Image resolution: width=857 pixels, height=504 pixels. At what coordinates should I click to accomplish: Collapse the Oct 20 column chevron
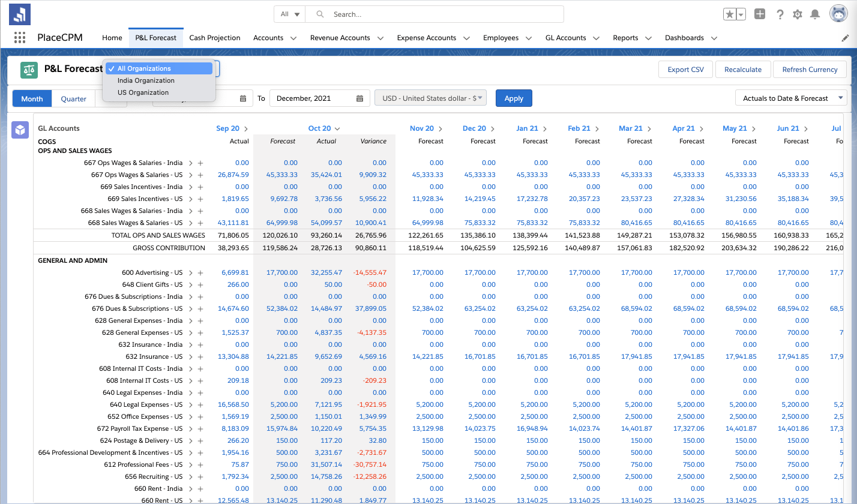click(x=337, y=128)
